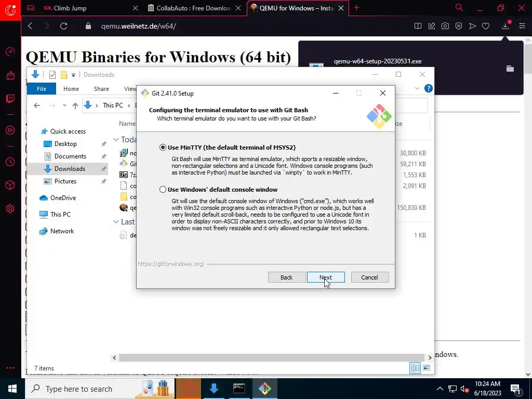Open command prompt from taskbar
The height and width of the screenshot is (399, 532).
[239, 389]
